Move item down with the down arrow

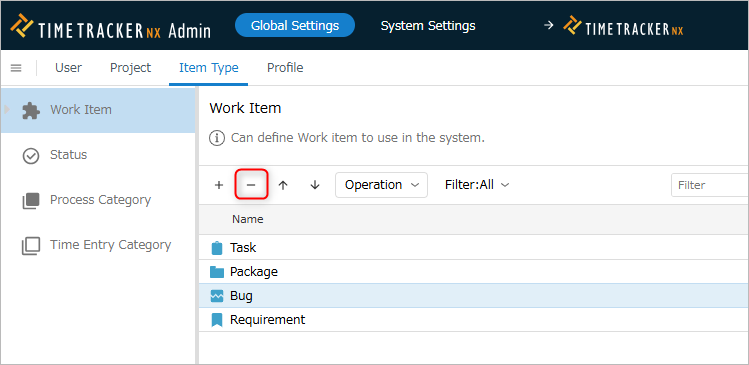click(314, 185)
